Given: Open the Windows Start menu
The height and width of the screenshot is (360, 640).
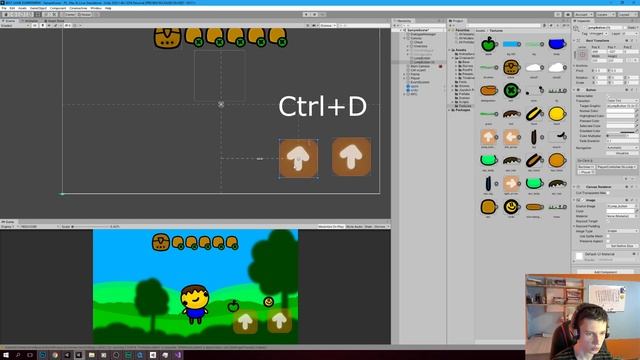Looking at the screenshot, I should pyautogui.click(x=6, y=355).
